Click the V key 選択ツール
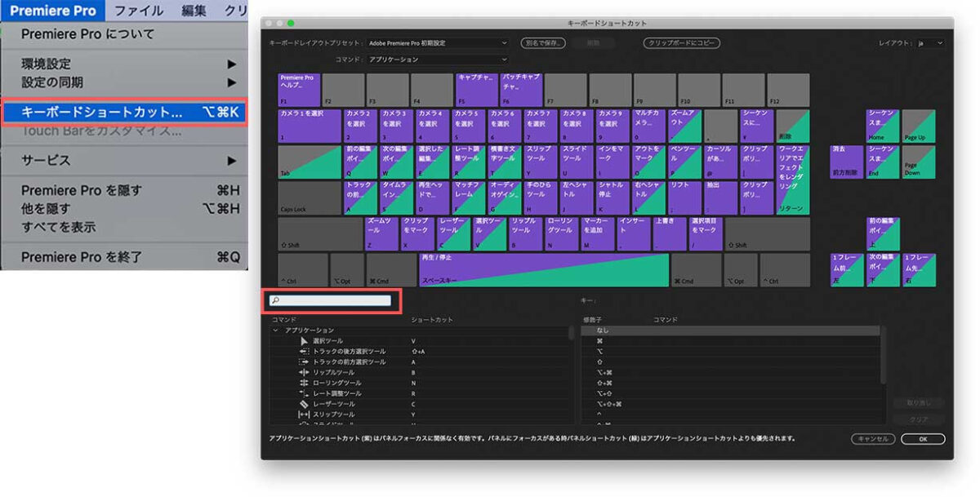Screen dimensions: 980x497 tap(490, 233)
